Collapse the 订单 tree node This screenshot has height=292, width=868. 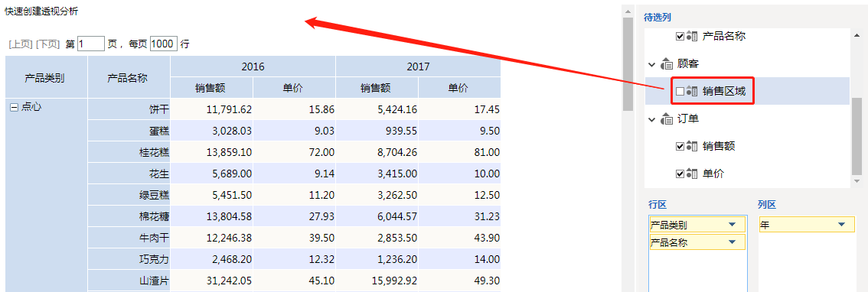[652, 119]
